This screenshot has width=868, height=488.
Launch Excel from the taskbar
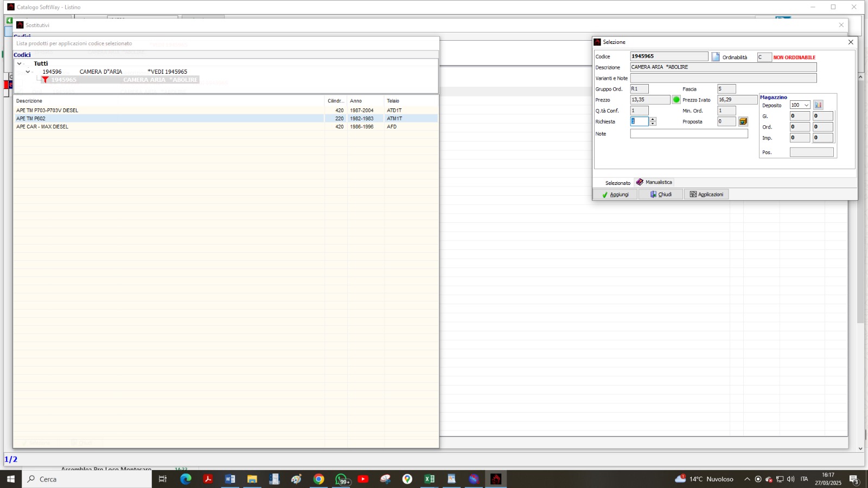429,479
